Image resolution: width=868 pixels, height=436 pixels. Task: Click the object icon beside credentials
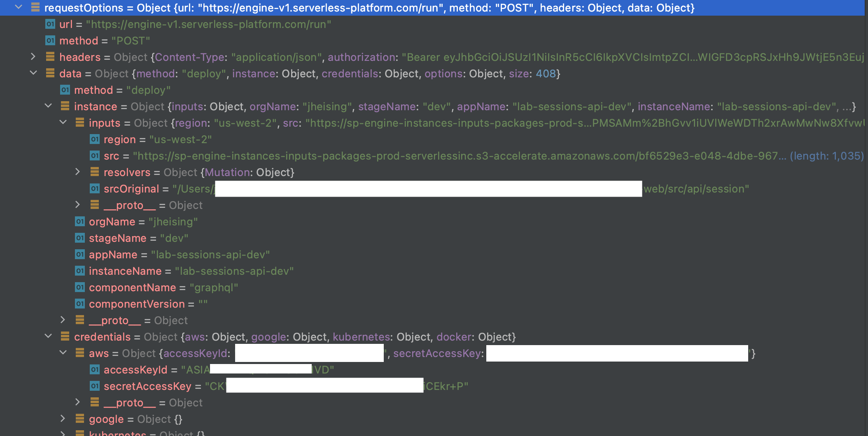click(x=65, y=336)
